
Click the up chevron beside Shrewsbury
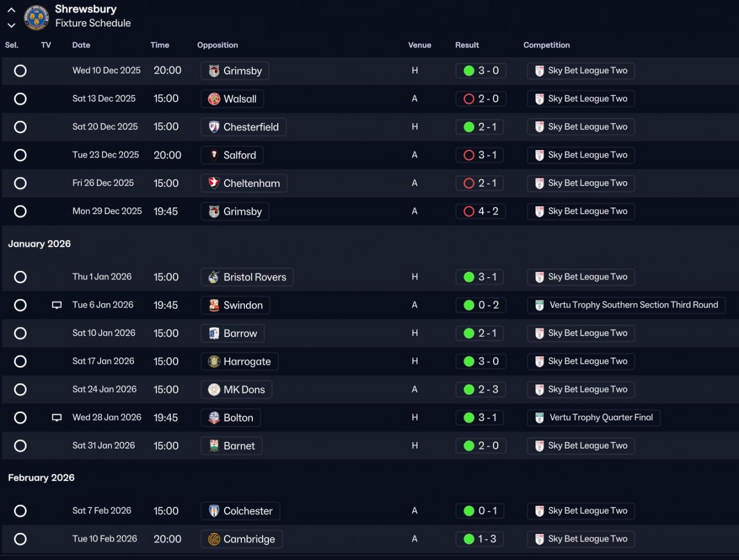pos(12,10)
